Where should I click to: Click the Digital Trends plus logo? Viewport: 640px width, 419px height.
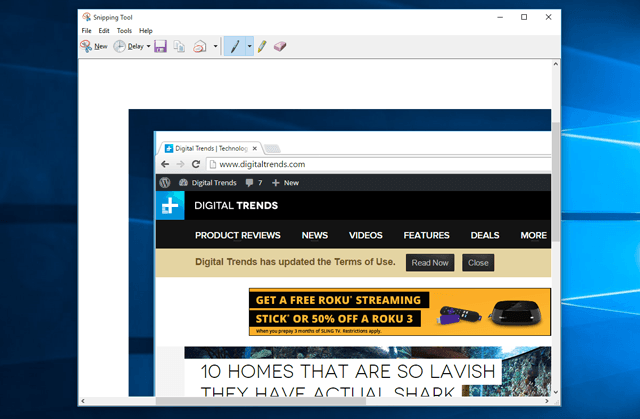[x=170, y=206]
